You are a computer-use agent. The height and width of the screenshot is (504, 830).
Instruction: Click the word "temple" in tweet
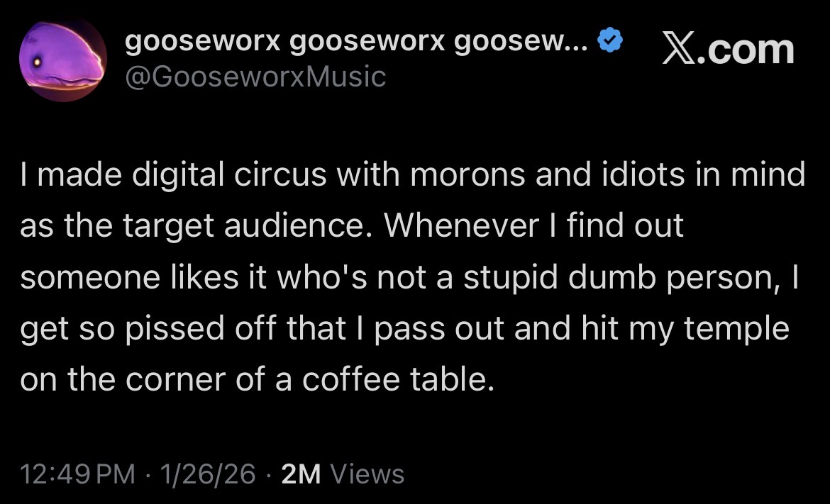(x=736, y=329)
